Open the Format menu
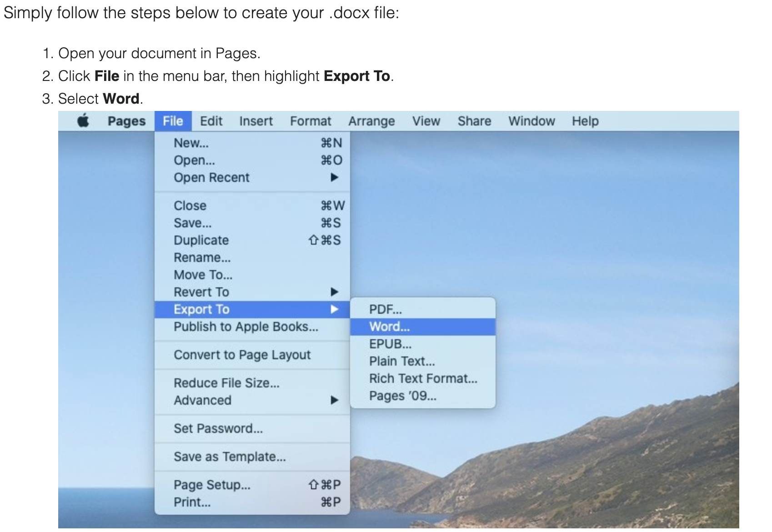772x532 pixels. click(311, 121)
